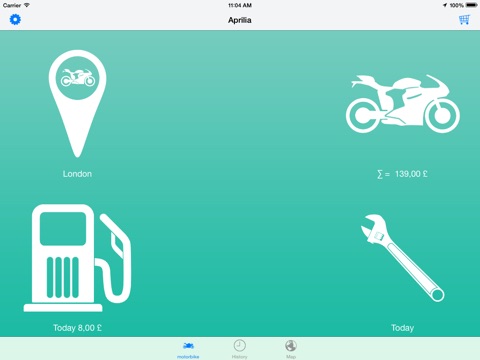Tap the clock icon in tab bar
480x360 pixels.
pyautogui.click(x=239, y=346)
